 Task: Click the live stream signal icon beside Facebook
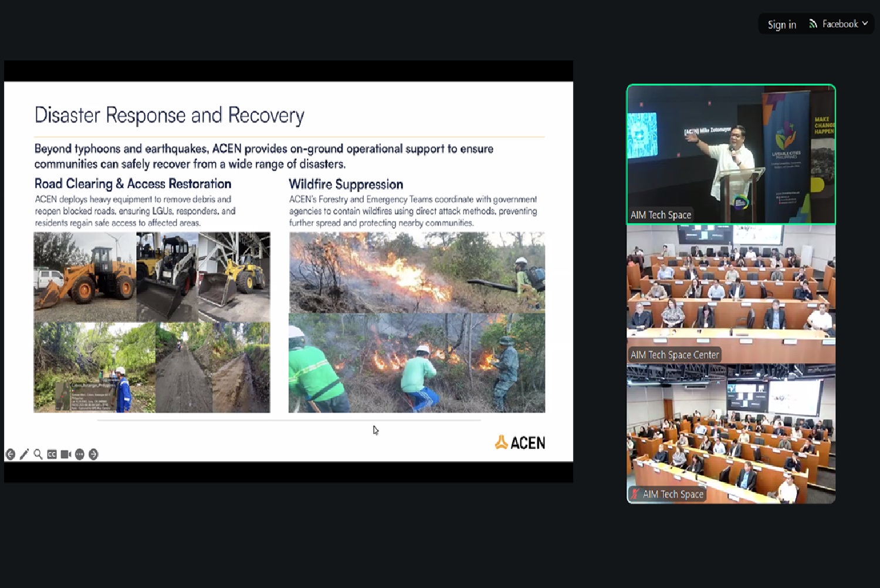click(x=813, y=24)
